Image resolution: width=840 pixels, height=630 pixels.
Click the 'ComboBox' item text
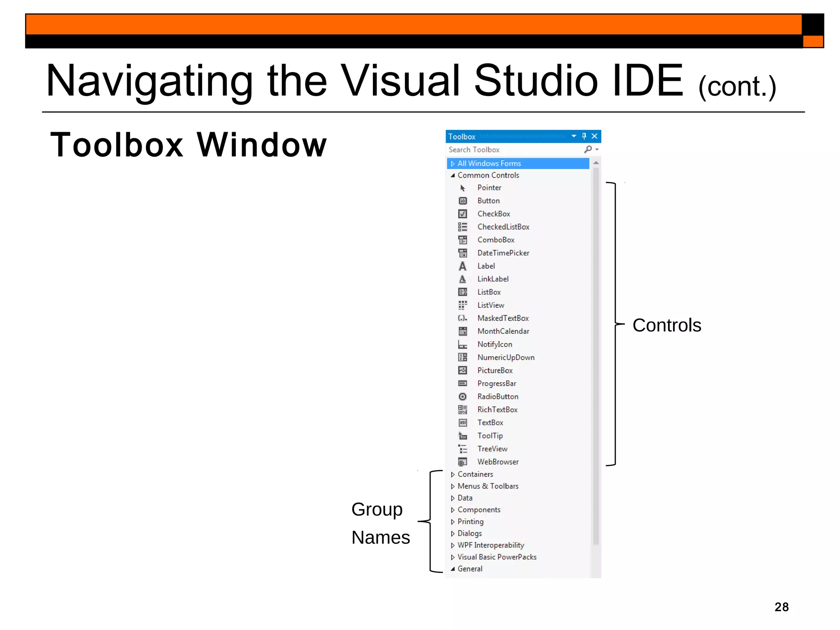click(x=496, y=240)
